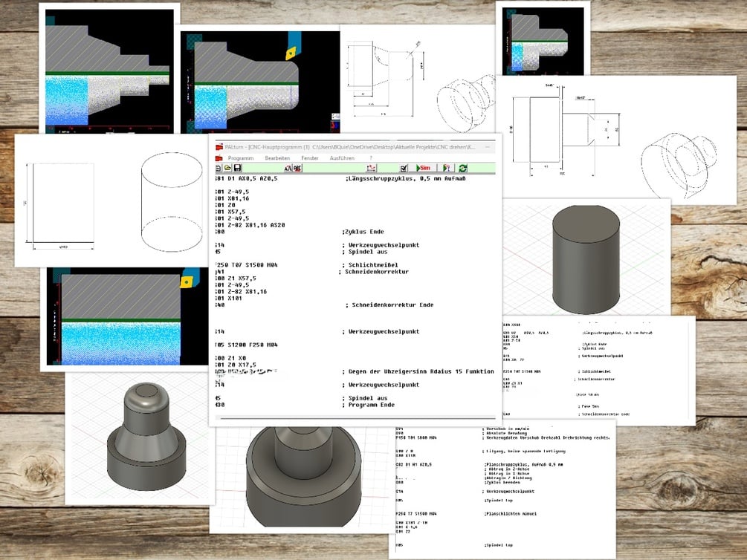Open simulation image with blue tool holder
The height and width of the screenshot is (560, 747).
[259, 82]
